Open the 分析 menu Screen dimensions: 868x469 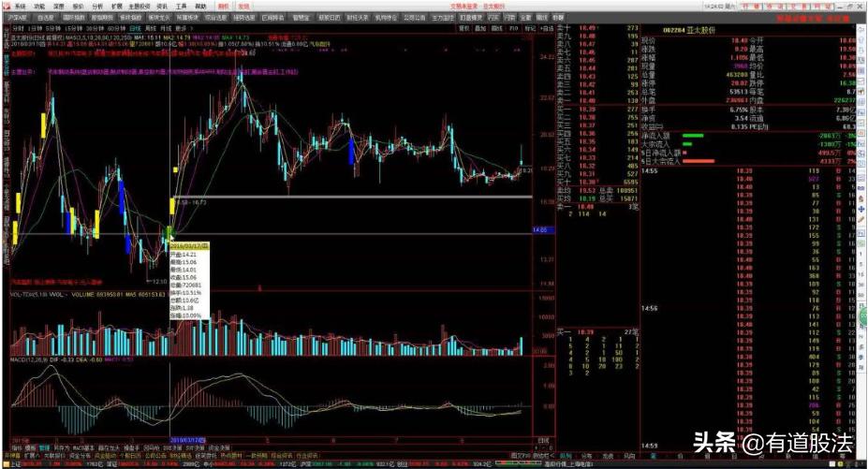(x=97, y=7)
